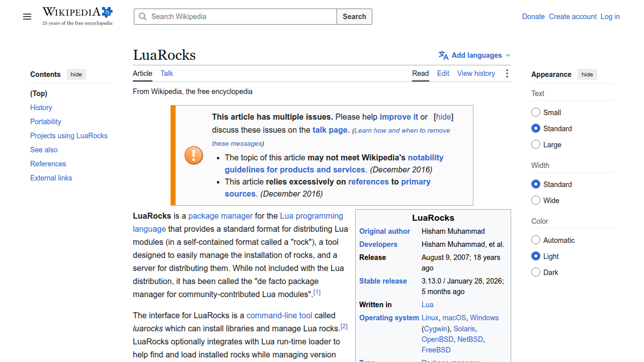This screenshot has height=362, width=644.
Task: Open the more options vertical dots menu
Action: click(x=507, y=73)
